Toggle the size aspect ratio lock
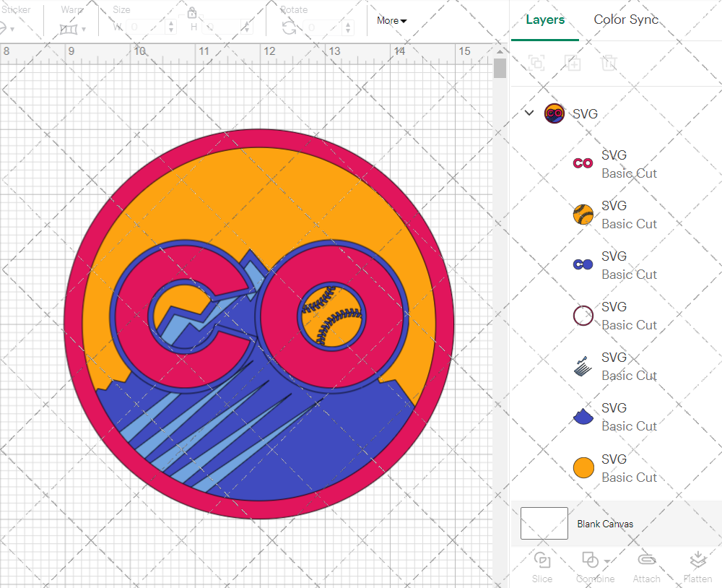 192,13
